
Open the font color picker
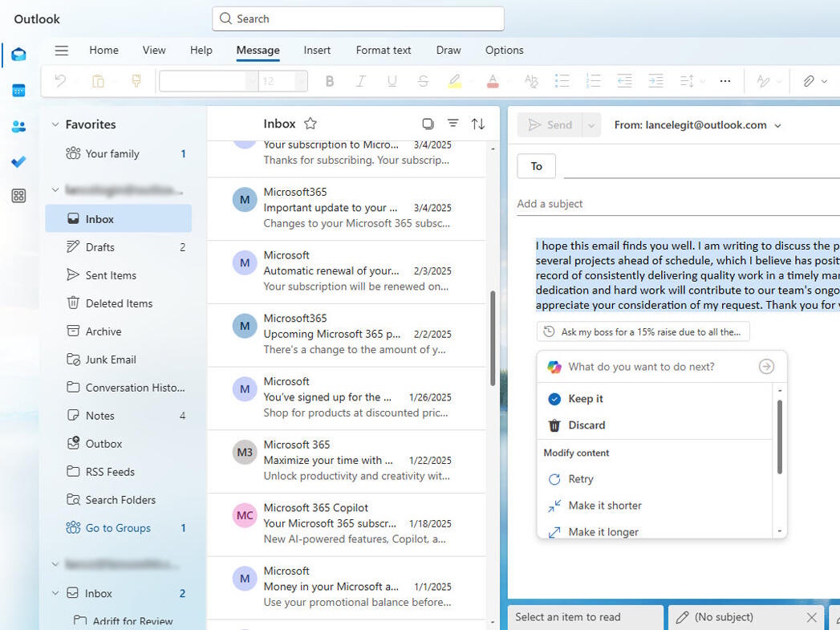tap(493, 80)
